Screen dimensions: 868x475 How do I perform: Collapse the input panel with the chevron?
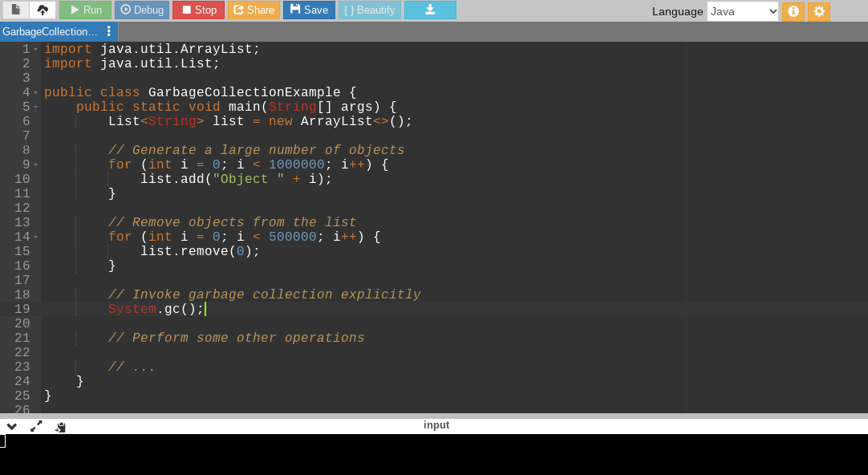coord(11,426)
